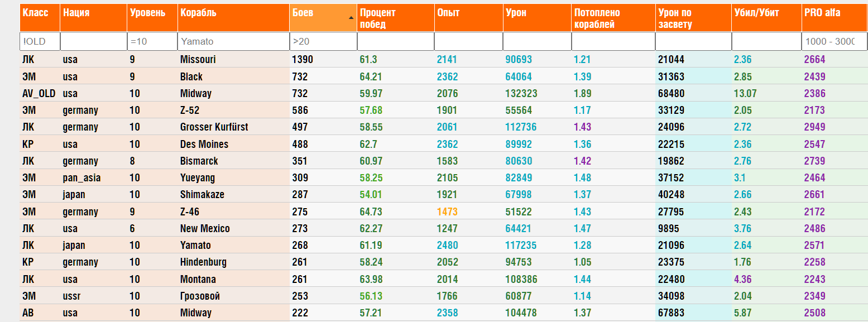
Task: Click the sort arrow in the Боев header
Action: pyautogui.click(x=351, y=18)
